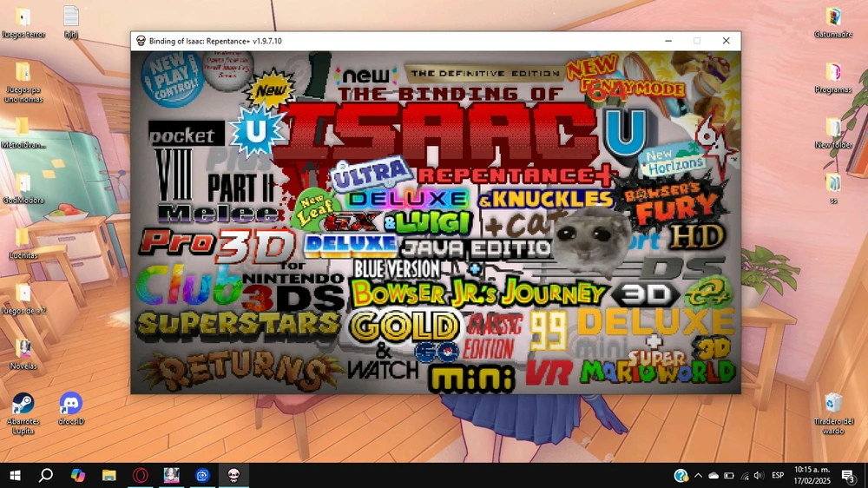Open the Gatumadre folder
This screenshot has height=488, width=868.
(x=832, y=16)
